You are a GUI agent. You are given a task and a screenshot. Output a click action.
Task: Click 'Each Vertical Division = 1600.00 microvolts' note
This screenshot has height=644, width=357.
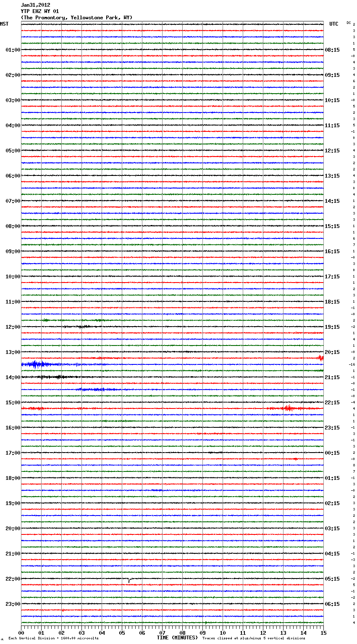coord(53,639)
